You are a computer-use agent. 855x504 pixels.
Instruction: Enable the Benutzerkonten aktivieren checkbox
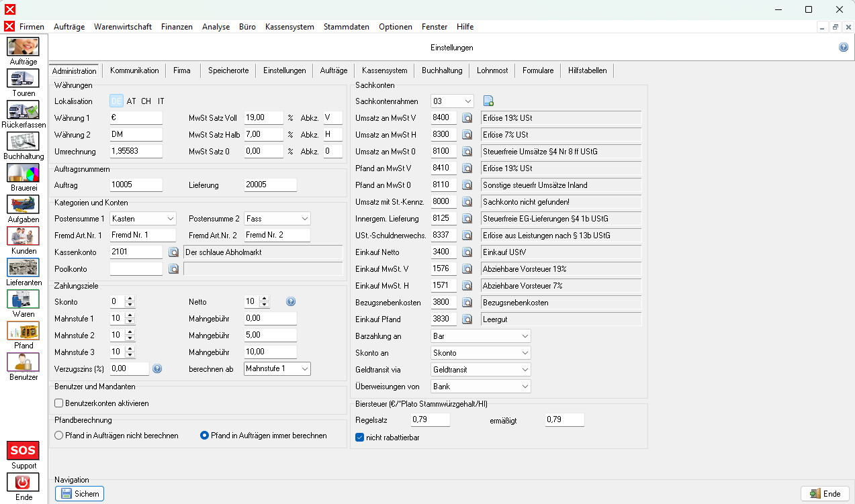59,403
